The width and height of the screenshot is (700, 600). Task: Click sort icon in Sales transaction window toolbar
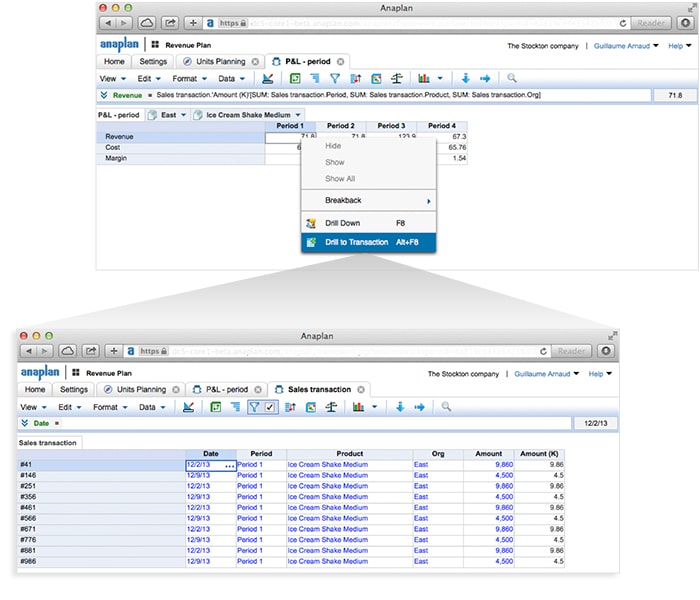click(x=290, y=407)
